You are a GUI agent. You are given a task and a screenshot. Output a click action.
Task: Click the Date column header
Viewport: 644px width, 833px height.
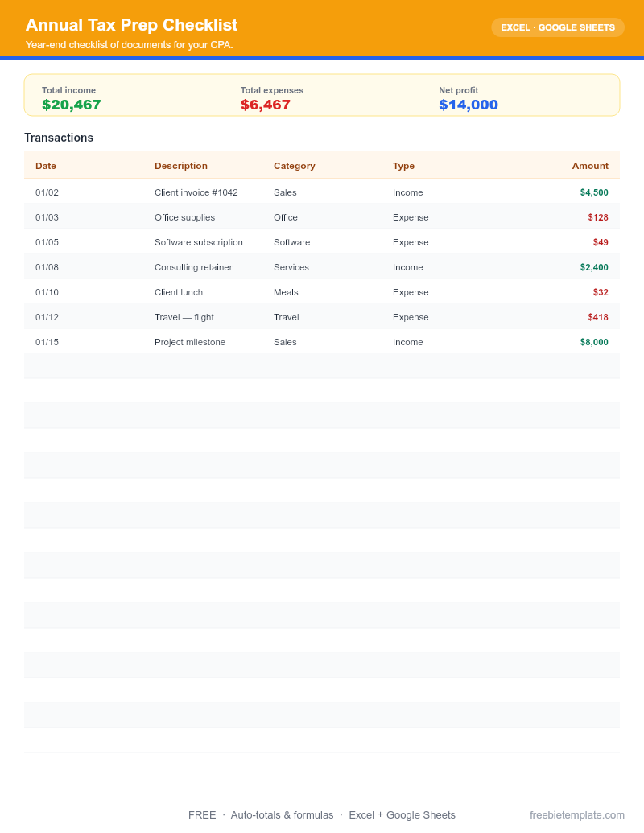[46, 166]
